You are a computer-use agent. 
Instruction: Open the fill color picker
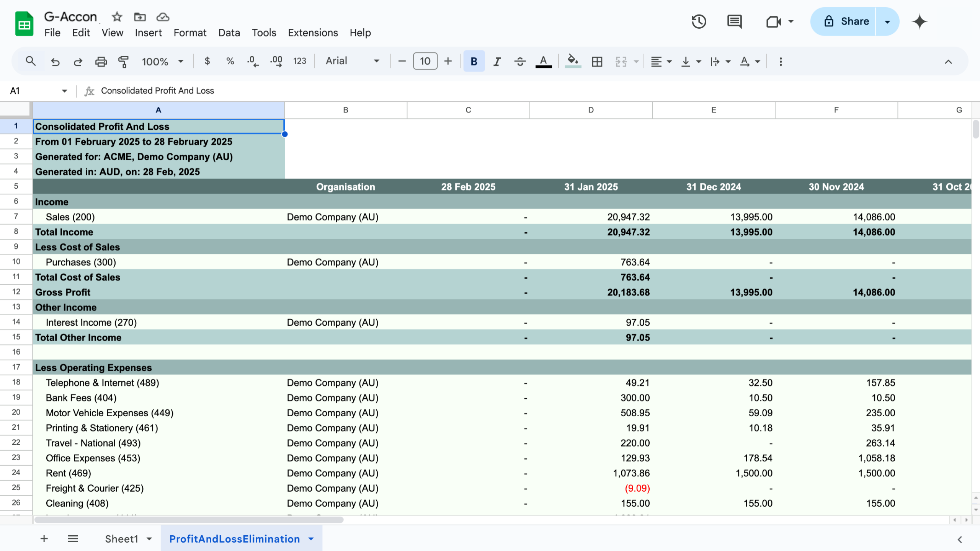pyautogui.click(x=573, y=61)
